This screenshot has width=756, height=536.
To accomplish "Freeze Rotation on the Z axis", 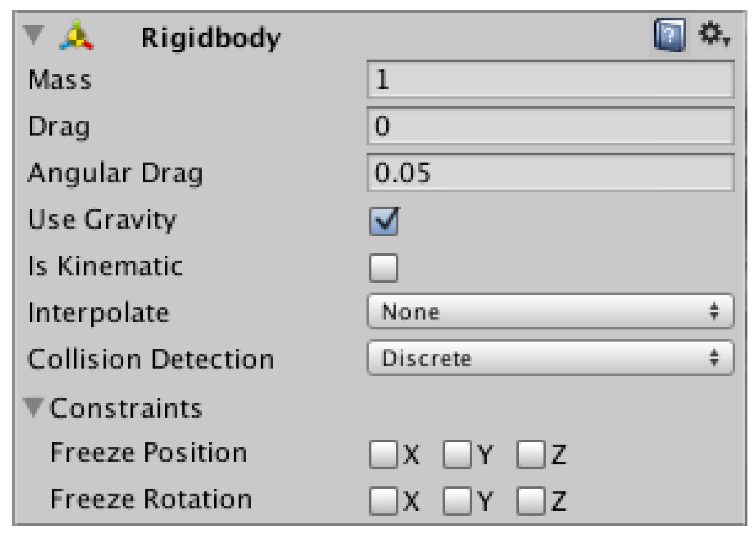I will click(531, 500).
